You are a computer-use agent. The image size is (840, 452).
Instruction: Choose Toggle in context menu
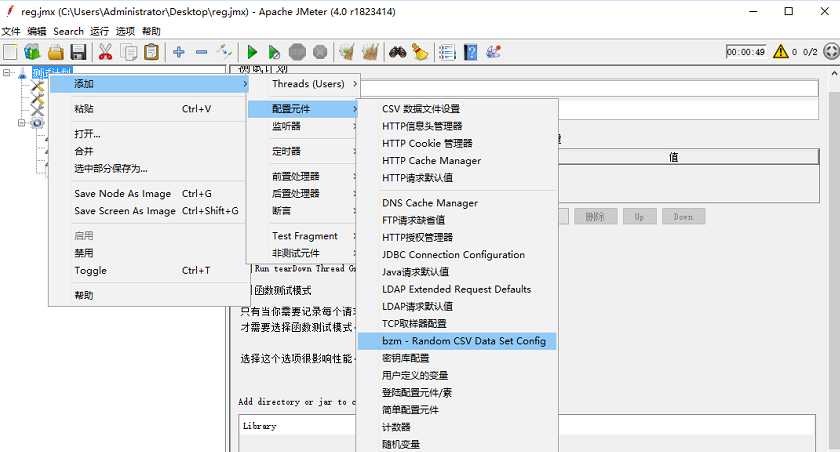148,270
